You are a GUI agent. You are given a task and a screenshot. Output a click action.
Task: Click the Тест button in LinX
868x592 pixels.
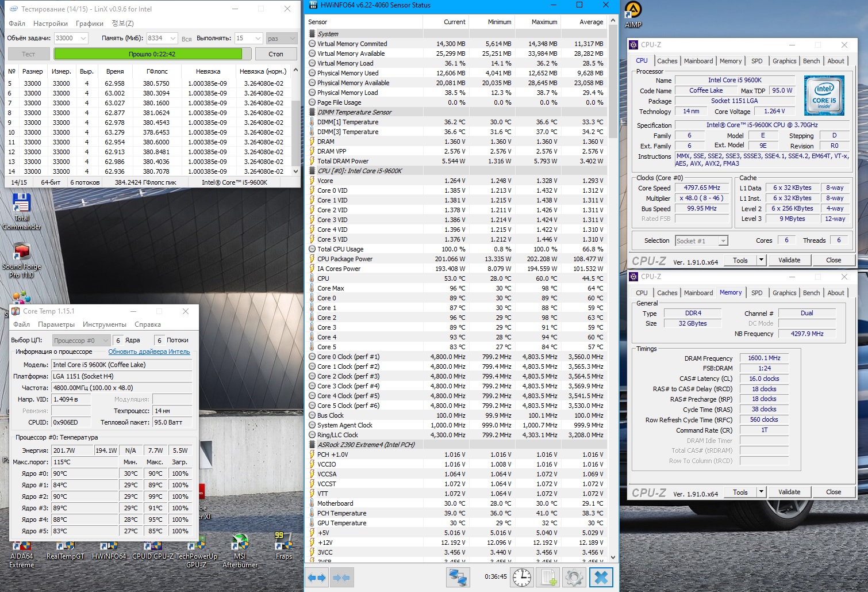(x=28, y=54)
